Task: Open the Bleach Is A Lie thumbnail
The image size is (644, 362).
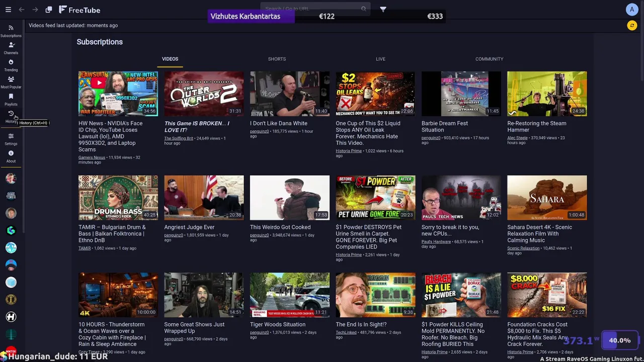Action: [461, 295]
